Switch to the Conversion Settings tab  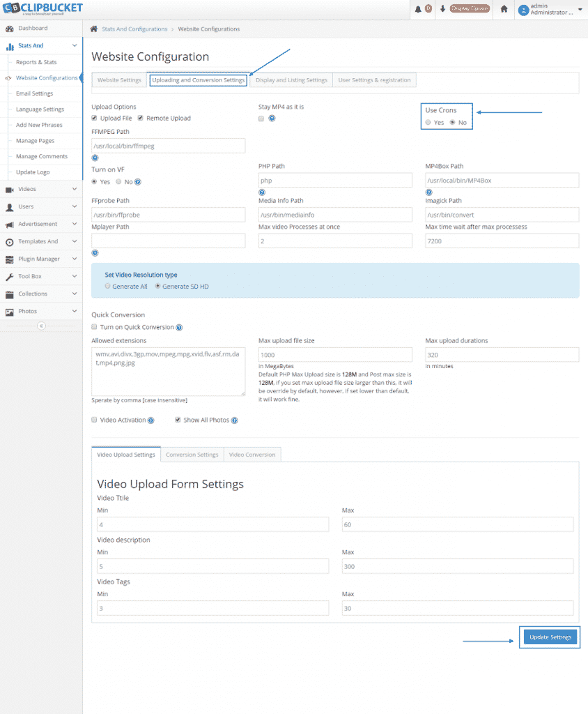(192, 454)
